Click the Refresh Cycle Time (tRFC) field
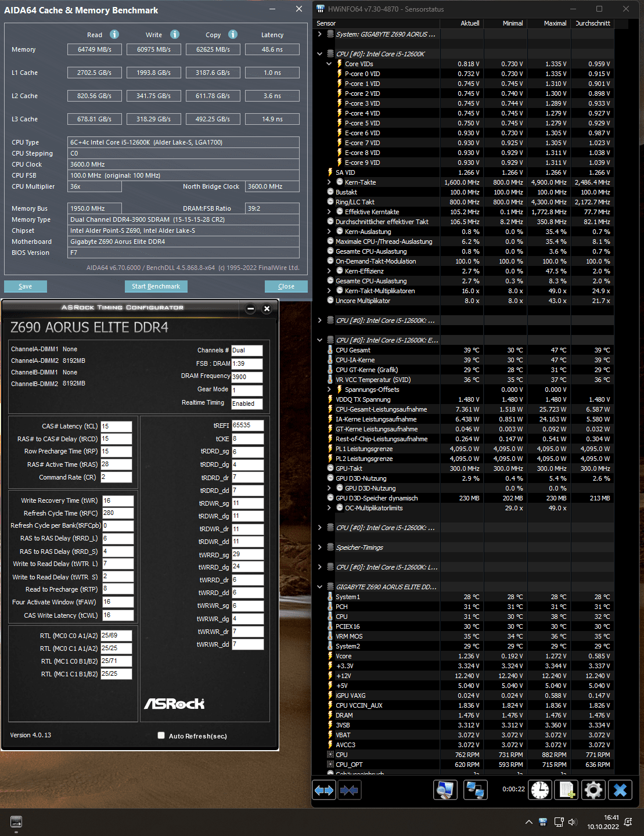 pyautogui.click(x=118, y=513)
